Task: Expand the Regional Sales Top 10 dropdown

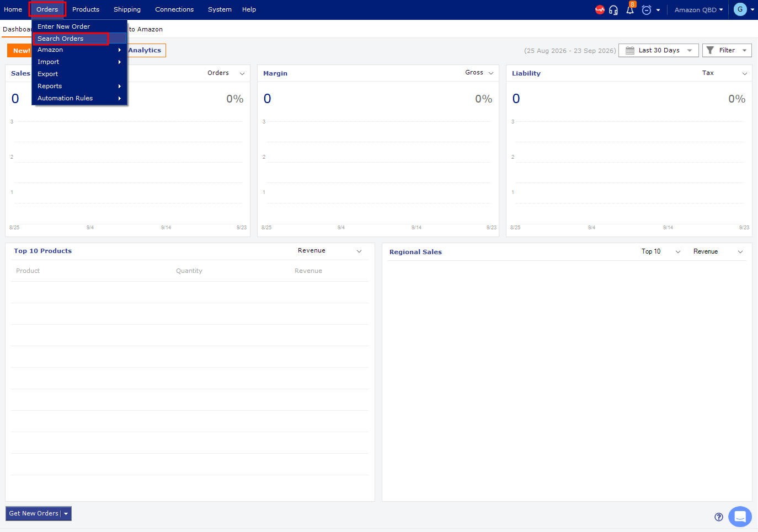Action: pyautogui.click(x=661, y=251)
